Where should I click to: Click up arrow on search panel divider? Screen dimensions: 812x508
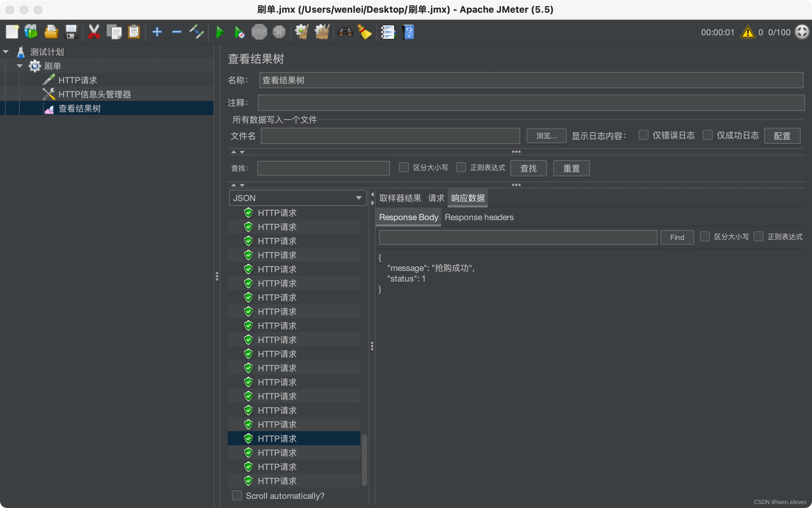pyautogui.click(x=233, y=185)
